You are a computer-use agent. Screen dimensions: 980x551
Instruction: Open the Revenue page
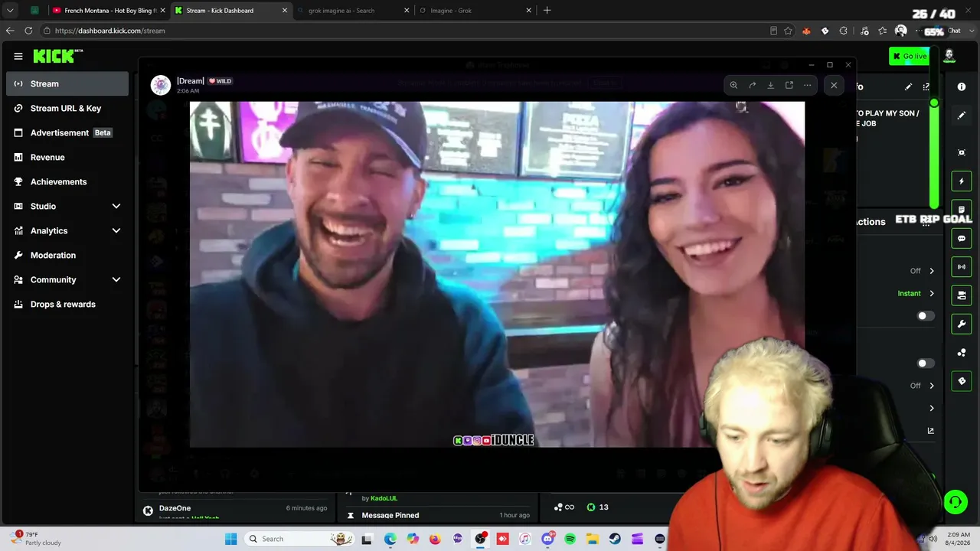pyautogui.click(x=67, y=157)
